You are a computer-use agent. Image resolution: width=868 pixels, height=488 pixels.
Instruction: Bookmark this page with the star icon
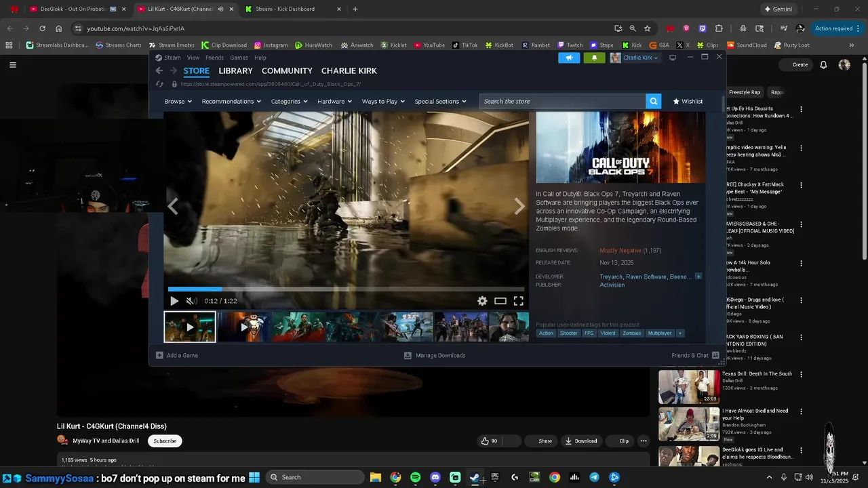(x=648, y=28)
